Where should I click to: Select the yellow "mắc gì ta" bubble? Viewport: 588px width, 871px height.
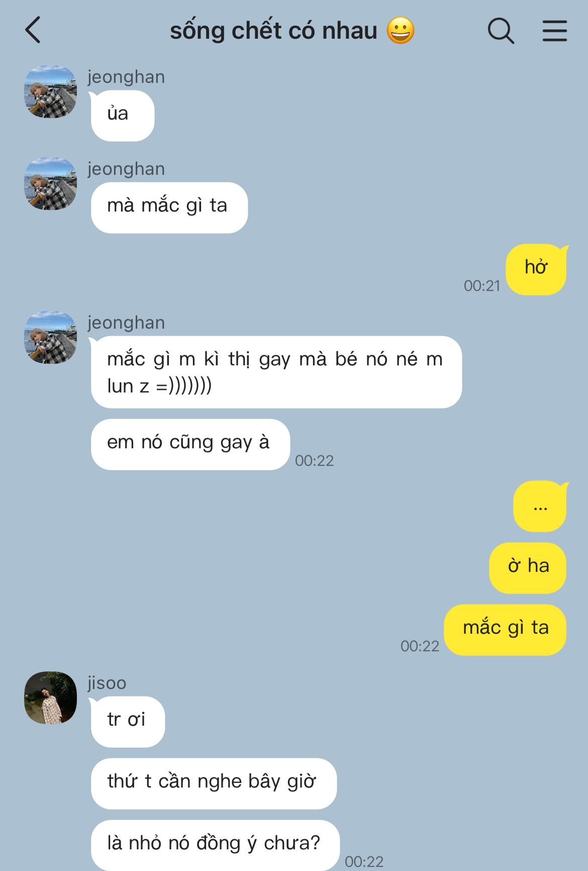(x=506, y=630)
